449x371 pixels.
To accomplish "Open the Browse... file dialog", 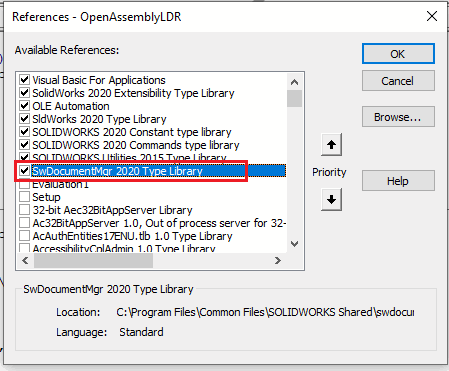I will [398, 117].
